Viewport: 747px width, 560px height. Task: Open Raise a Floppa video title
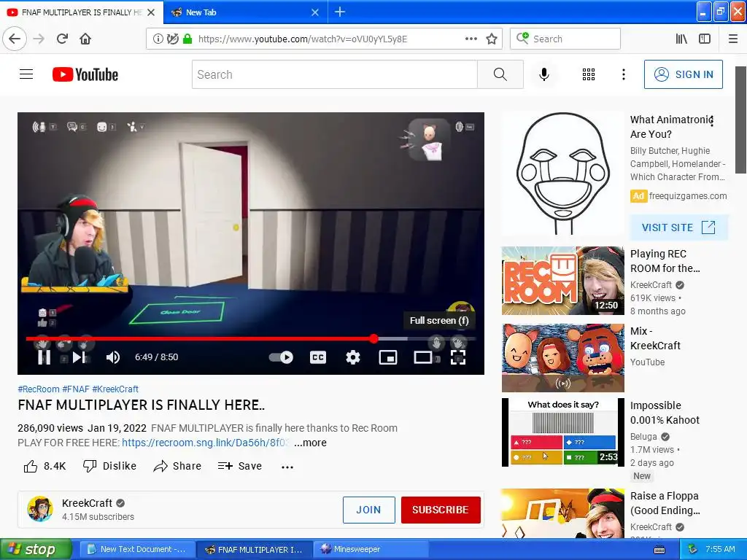pos(665,503)
